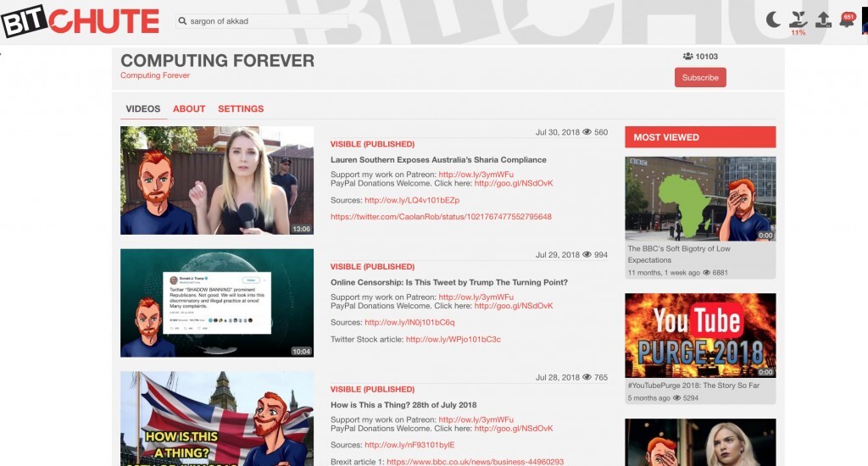The width and height of the screenshot is (868, 466).
Task: Open sources link ow.ly/nF93101byIE
Action: coord(409,445)
